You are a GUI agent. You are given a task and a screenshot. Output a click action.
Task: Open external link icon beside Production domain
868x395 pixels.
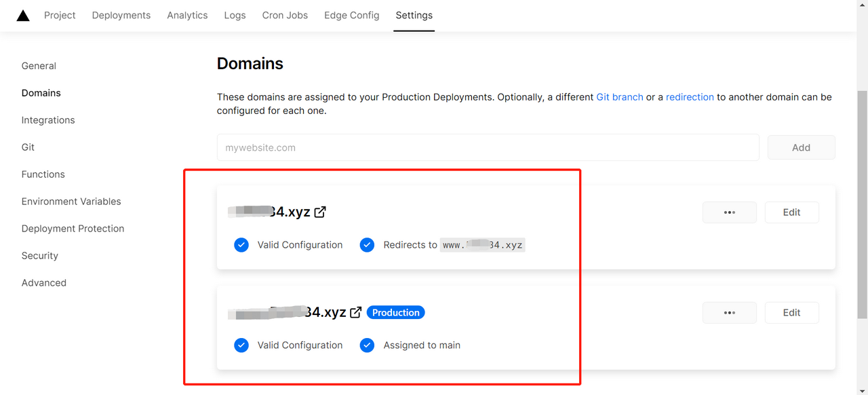pyautogui.click(x=355, y=312)
